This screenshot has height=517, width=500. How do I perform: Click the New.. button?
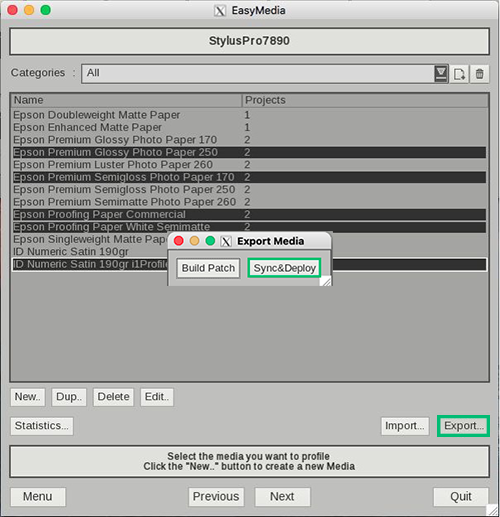coord(28,397)
